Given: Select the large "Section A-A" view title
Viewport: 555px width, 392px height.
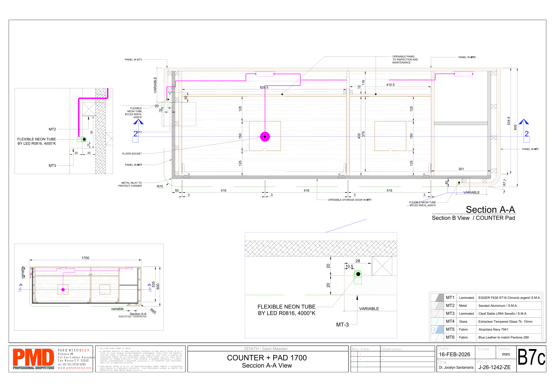Looking at the screenshot, I should pos(490,210).
